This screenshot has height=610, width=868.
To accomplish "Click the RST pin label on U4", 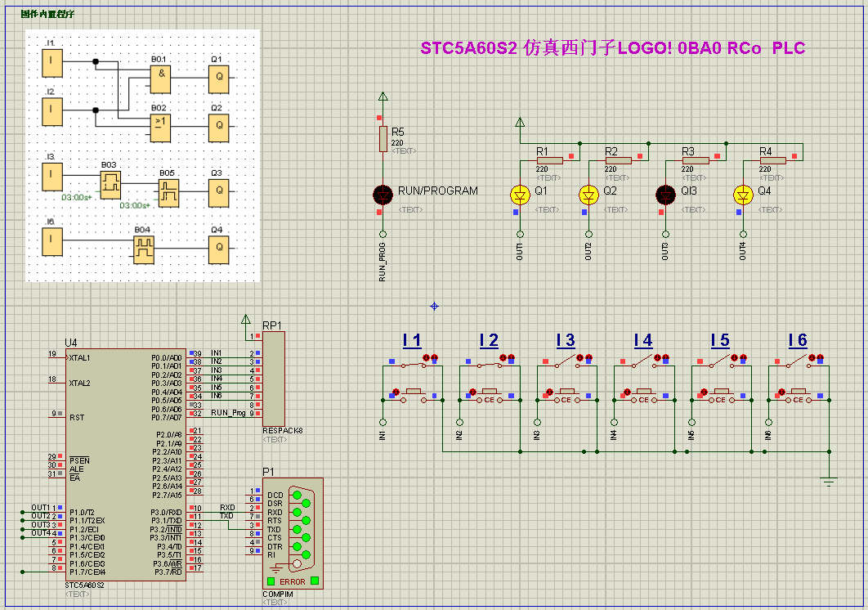I will [77, 417].
